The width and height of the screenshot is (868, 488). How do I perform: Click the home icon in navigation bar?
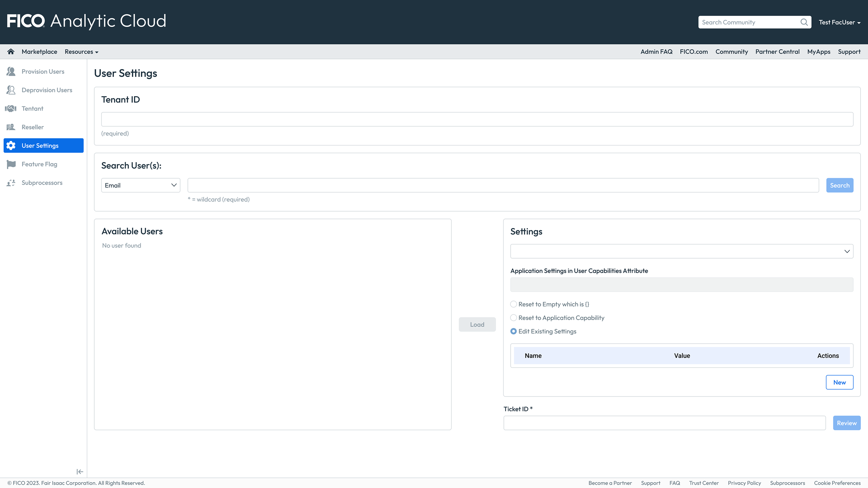tap(11, 52)
